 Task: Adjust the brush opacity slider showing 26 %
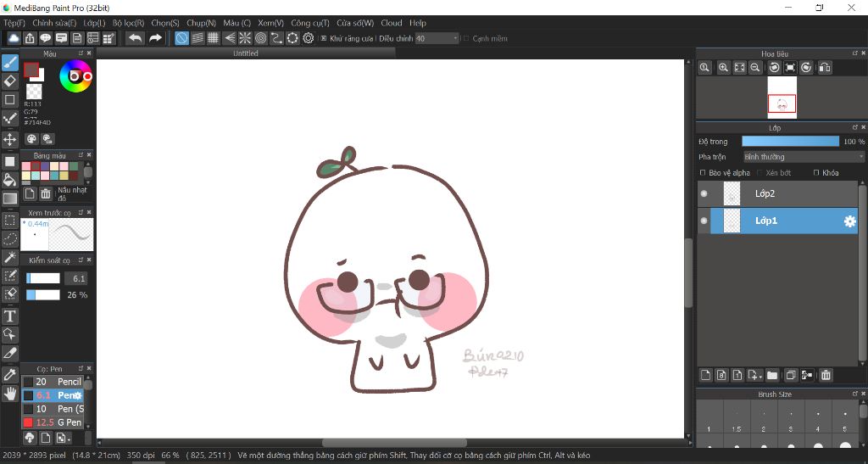43,295
